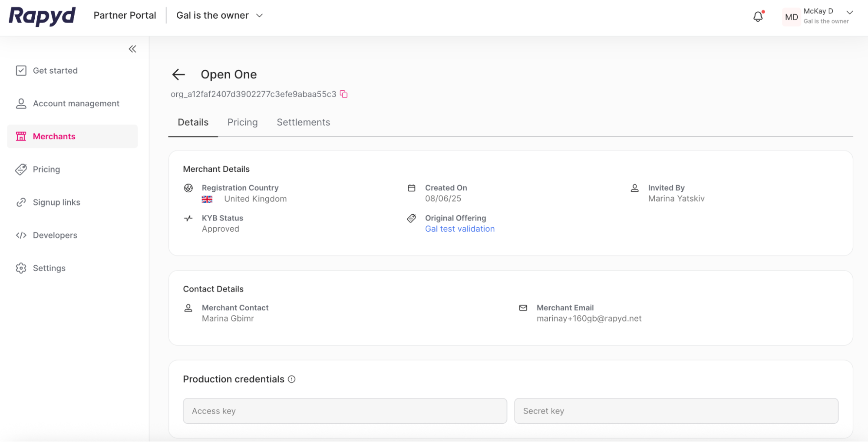868x442 pixels.
Task: Open the Get started checklist
Action: pos(56,70)
